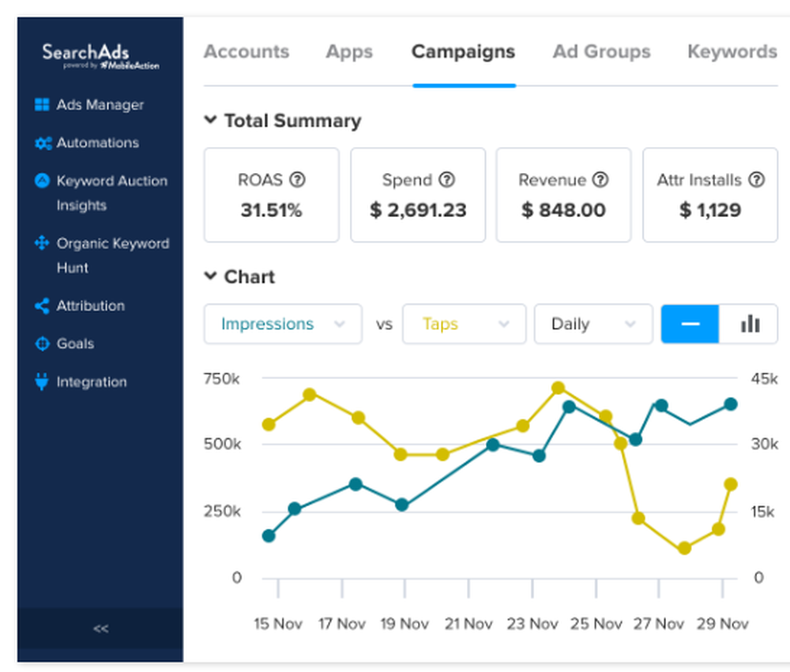Image resolution: width=790 pixels, height=672 pixels.
Task: Open Ads Manager from the sidebar
Action: [x=100, y=104]
